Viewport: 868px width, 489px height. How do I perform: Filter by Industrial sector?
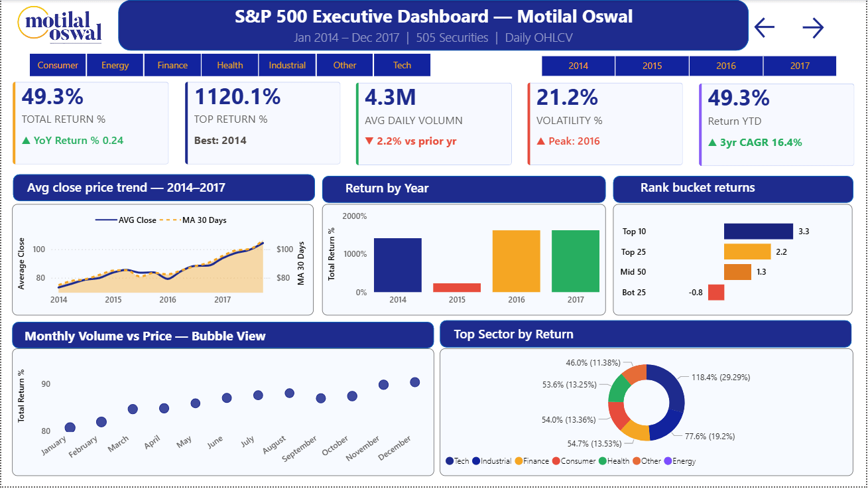click(x=287, y=65)
